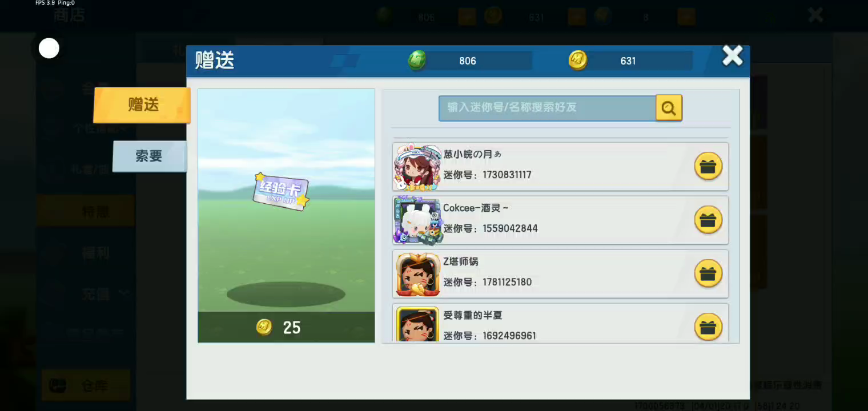Click gold coin icon beside 631
This screenshot has height=411, width=868.
578,61
